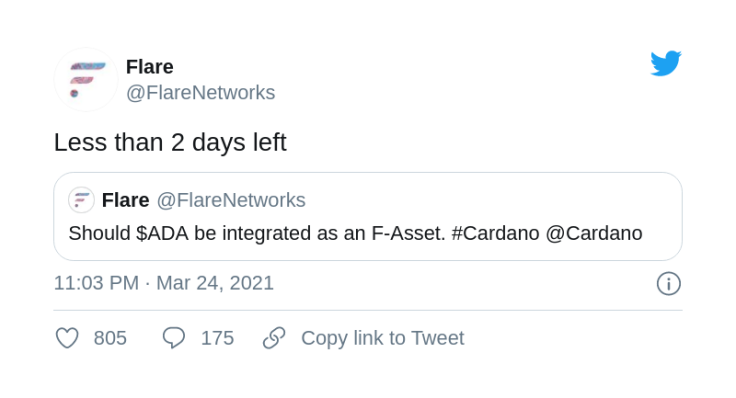Screen dimensions: 736x398
Task: Click the Flare name in quoted tweet
Action: 125,200
